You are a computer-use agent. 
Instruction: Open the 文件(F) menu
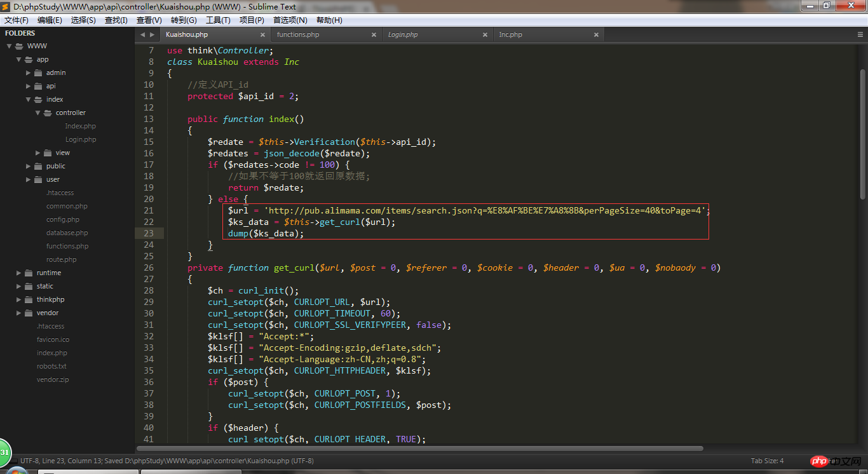[x=17, y=20]
